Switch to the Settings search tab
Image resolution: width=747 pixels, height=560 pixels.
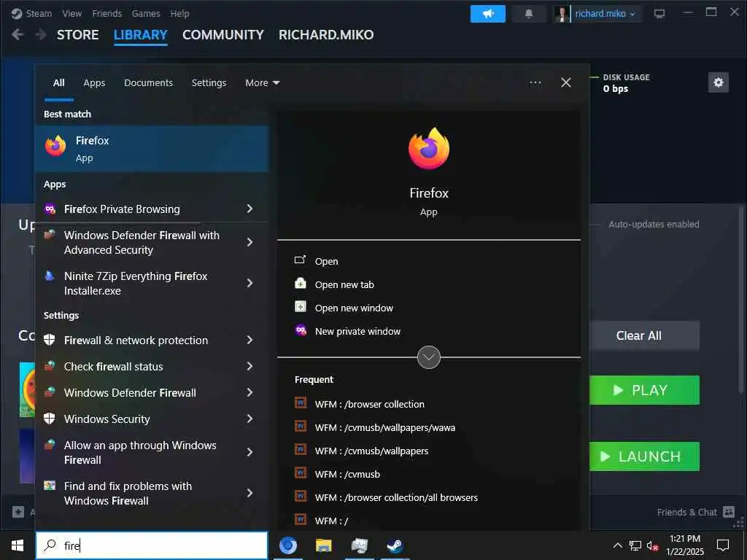(x=209, y=83)
